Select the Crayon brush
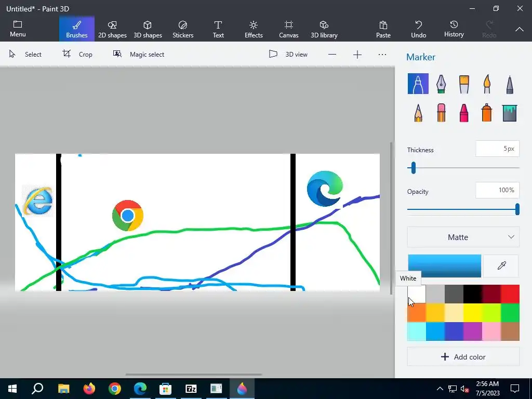532x399 pixels. (x=464, y=113)
